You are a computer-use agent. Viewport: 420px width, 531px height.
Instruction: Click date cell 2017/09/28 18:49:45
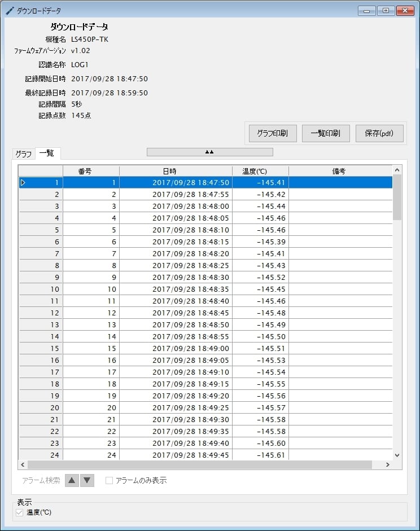click(x=176, y=455)
